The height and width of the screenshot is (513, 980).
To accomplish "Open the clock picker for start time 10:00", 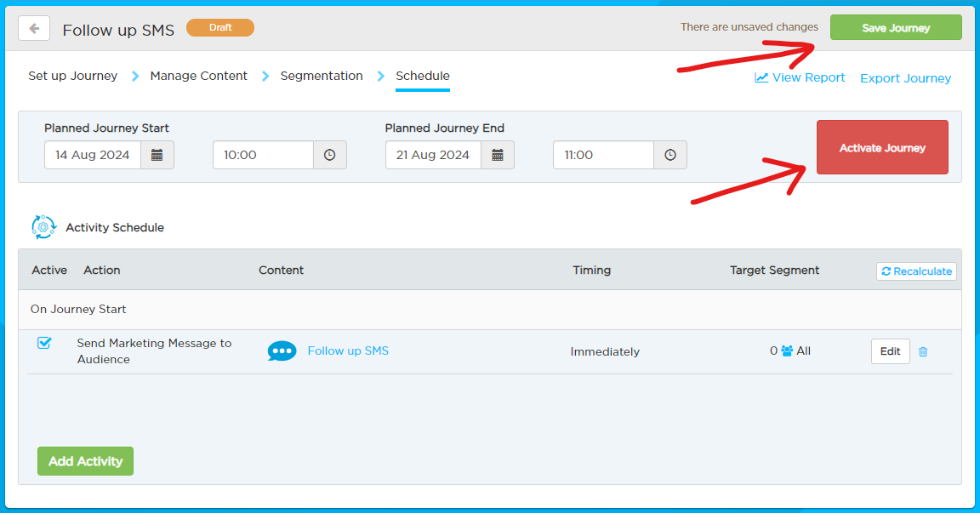I will click(329, 155).
